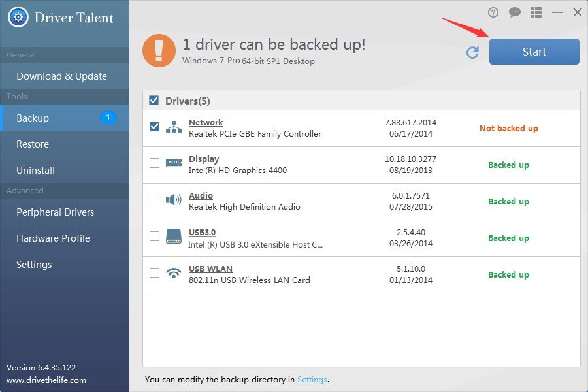Click version number 6.0.1.7571
The image size is (588, 392).
tap(411, 195)
